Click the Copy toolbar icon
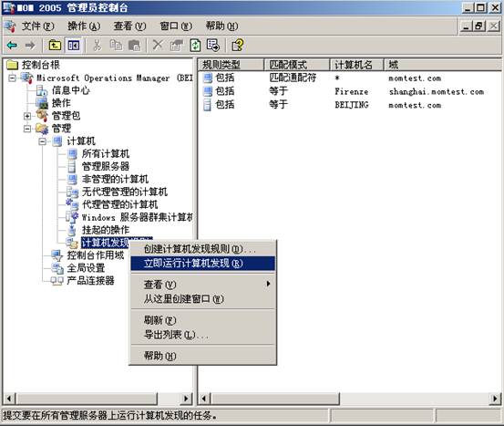Screen dimensions: 504x426 pos(116,46)
